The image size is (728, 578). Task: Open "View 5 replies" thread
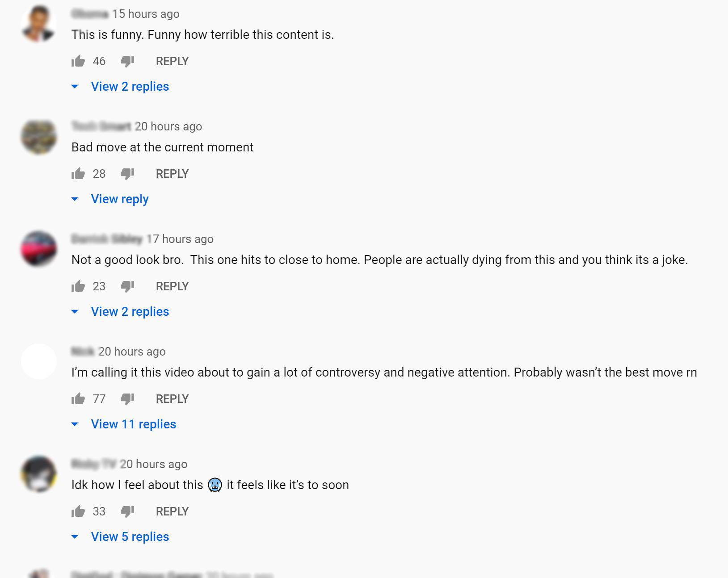[x=130, y=537]
